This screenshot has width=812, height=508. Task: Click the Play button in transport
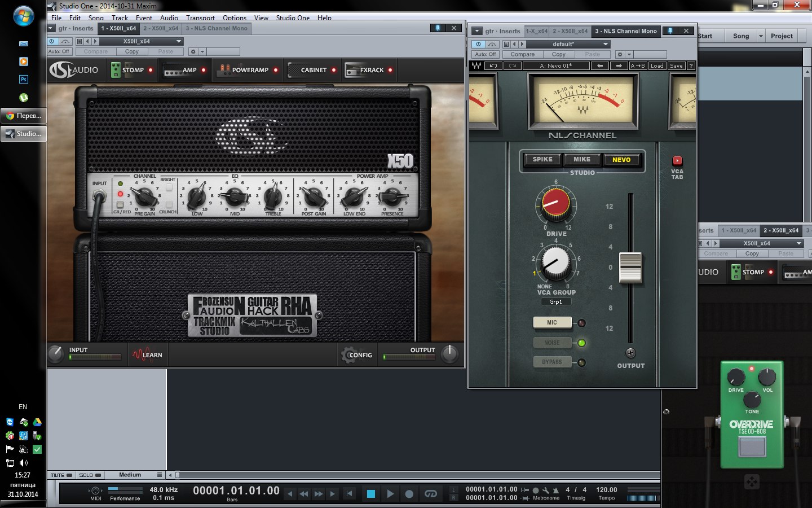tap(390, 494)
